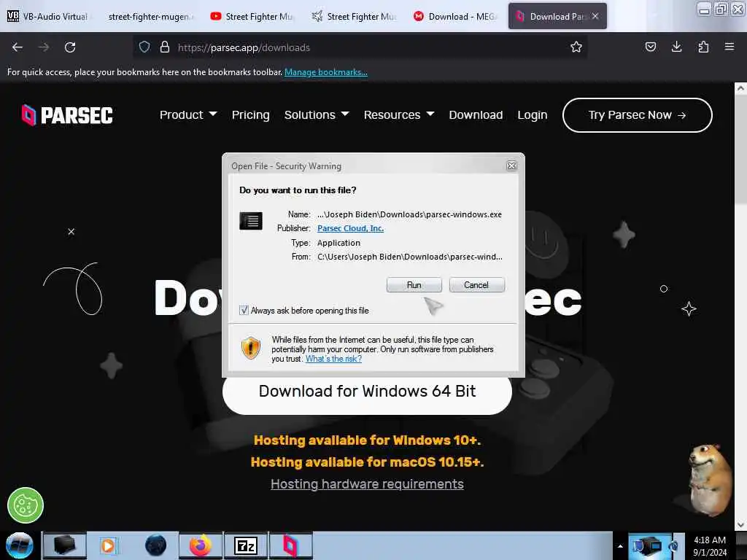Open the dark globe taskbar icon
This screenshot has height=560, width=747.
[155, 545]
